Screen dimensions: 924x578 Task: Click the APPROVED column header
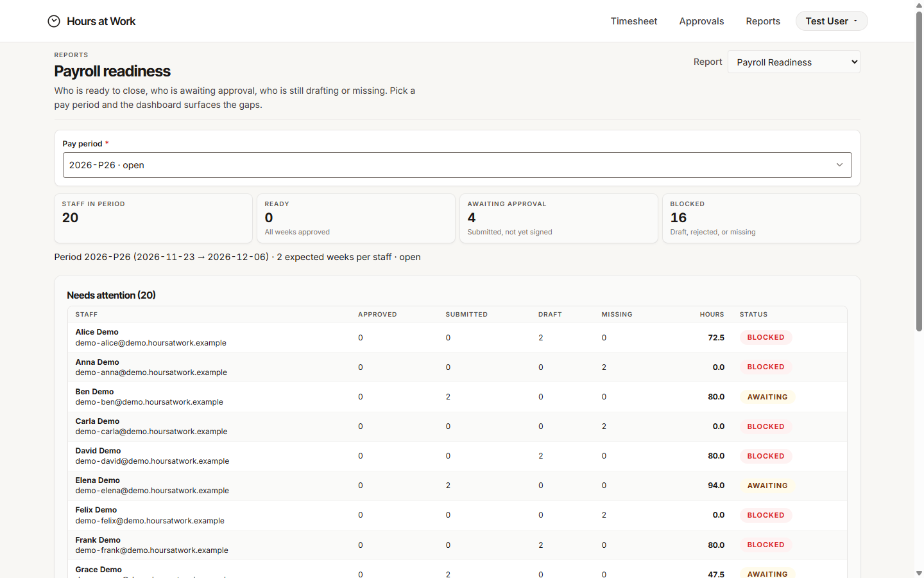[x=377, y=315]
